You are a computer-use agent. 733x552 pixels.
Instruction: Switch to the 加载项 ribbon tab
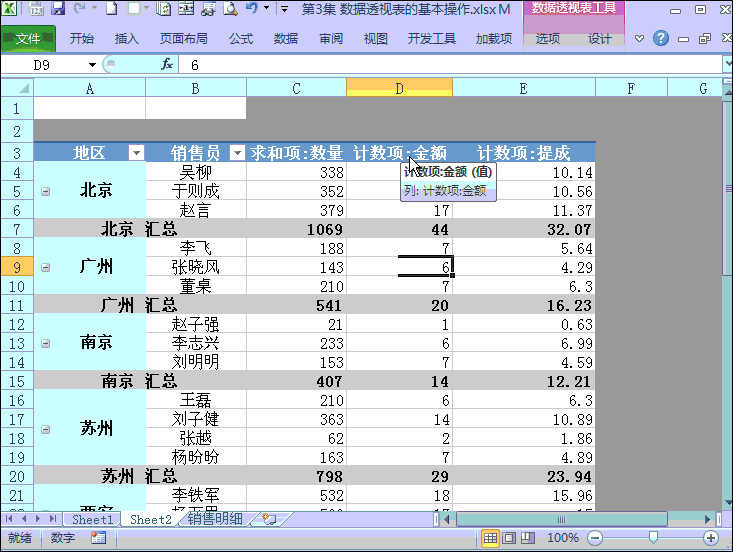pos(494,39)
